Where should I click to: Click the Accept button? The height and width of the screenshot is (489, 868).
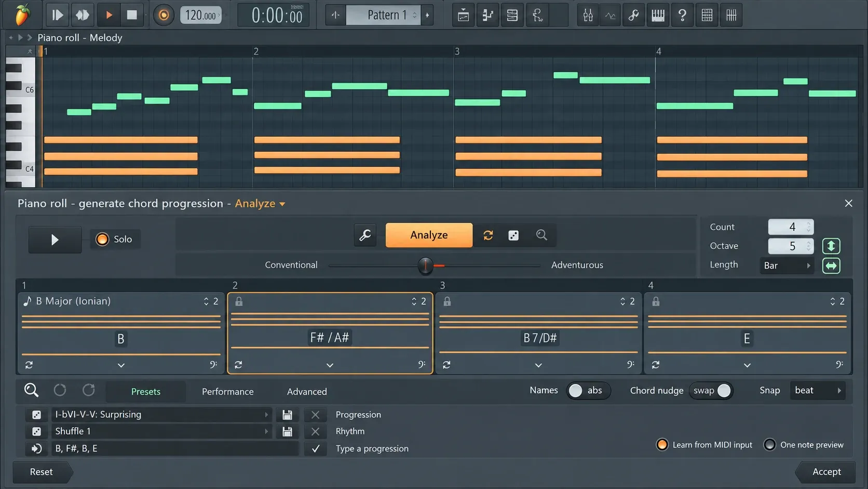pos(825,472)
